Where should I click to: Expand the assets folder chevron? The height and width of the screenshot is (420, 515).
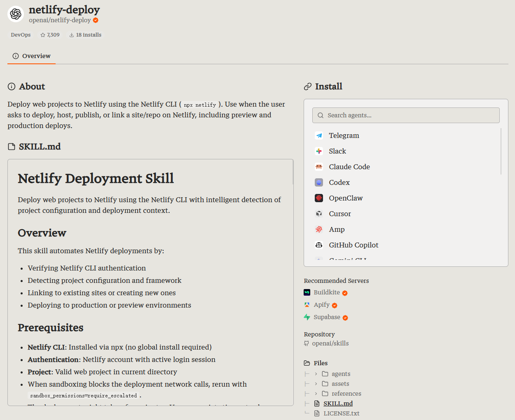[x=316, y=384]
